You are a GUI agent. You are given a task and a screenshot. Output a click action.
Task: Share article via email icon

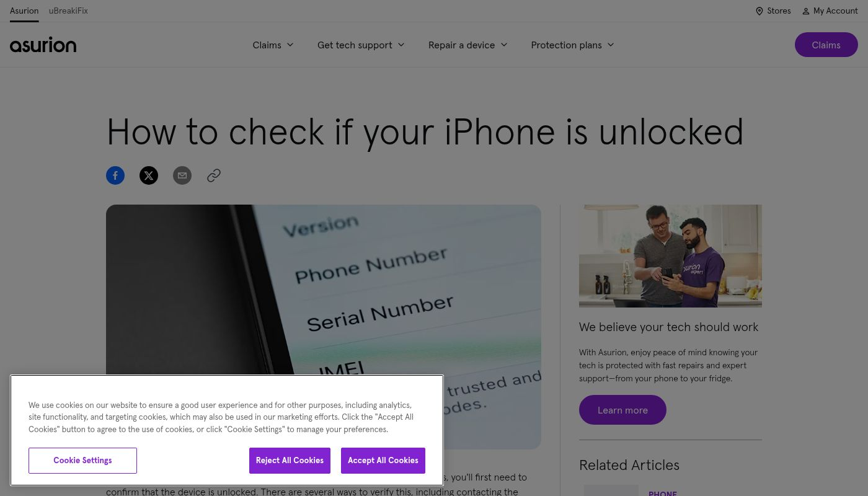point(182,175)
